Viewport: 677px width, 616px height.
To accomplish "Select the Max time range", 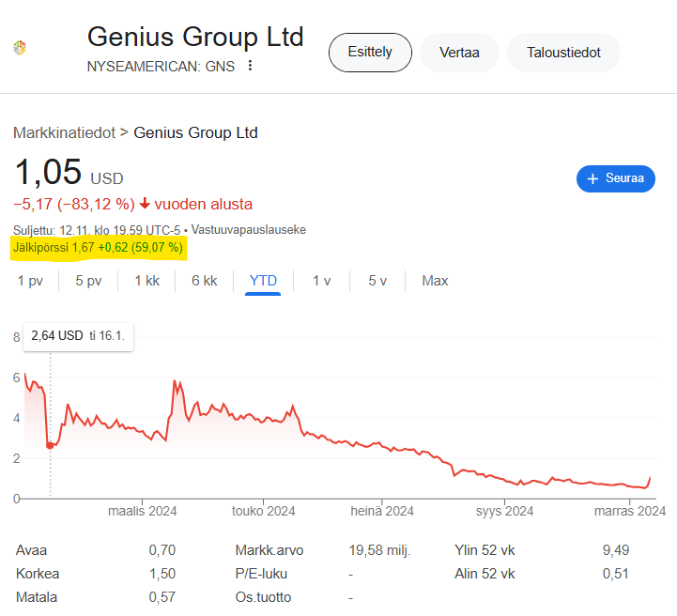I will [x=435, y=281].
